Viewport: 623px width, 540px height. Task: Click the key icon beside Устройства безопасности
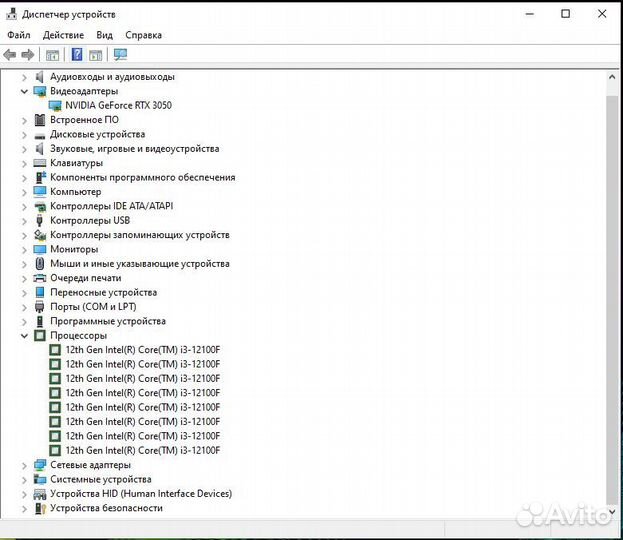click(x=40, y=508)
